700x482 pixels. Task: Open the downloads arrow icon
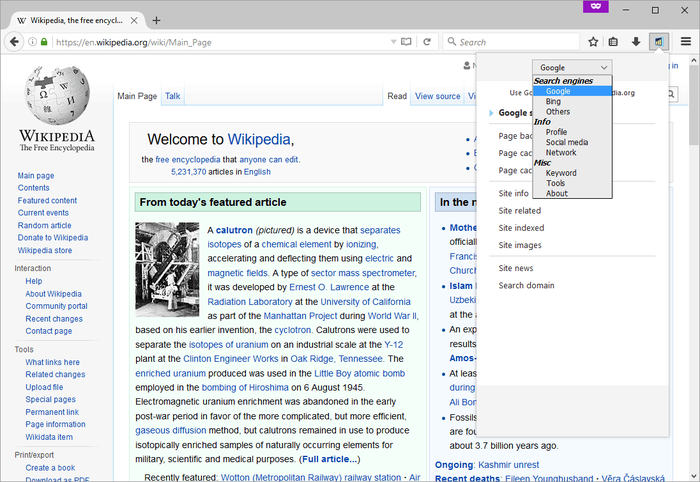pos(636,42)
